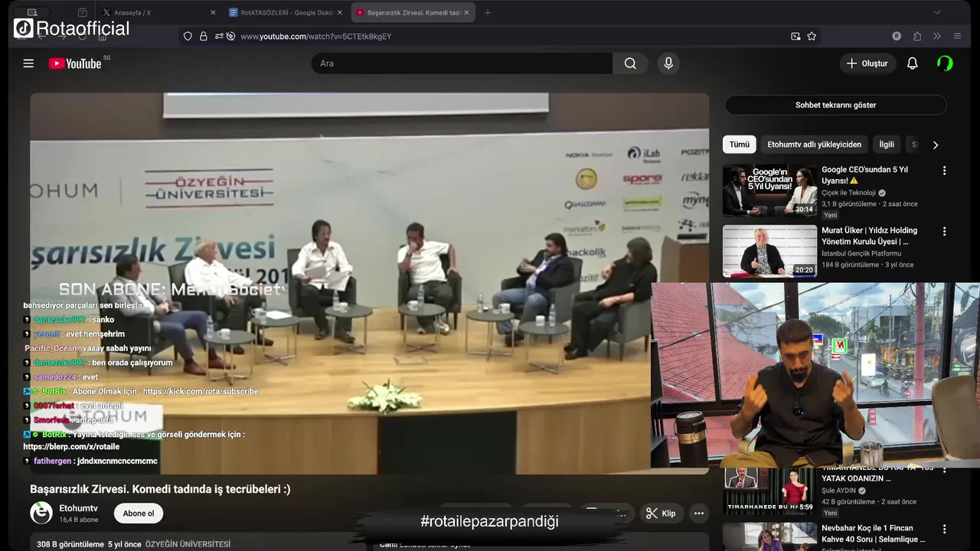Image resolution: width=980 pixels, height=551 pixels.
Task: Click the Nevbahar Koç video thumbnail
Action: click(x=769, y=536)
